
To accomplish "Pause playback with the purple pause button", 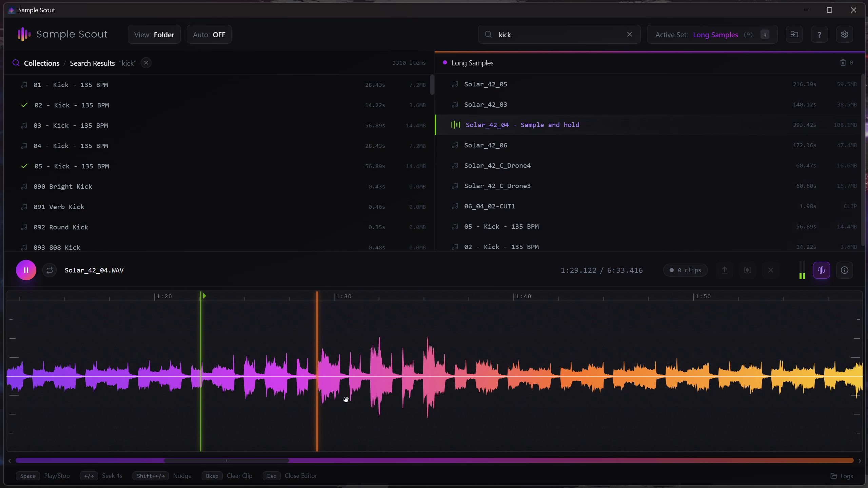I will click(x=26, y=270).
